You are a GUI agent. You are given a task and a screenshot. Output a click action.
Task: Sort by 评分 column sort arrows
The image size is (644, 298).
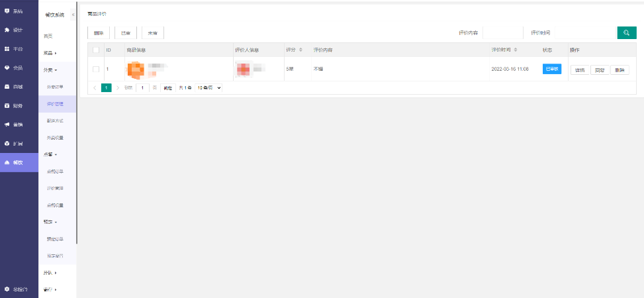pos(300,50)
